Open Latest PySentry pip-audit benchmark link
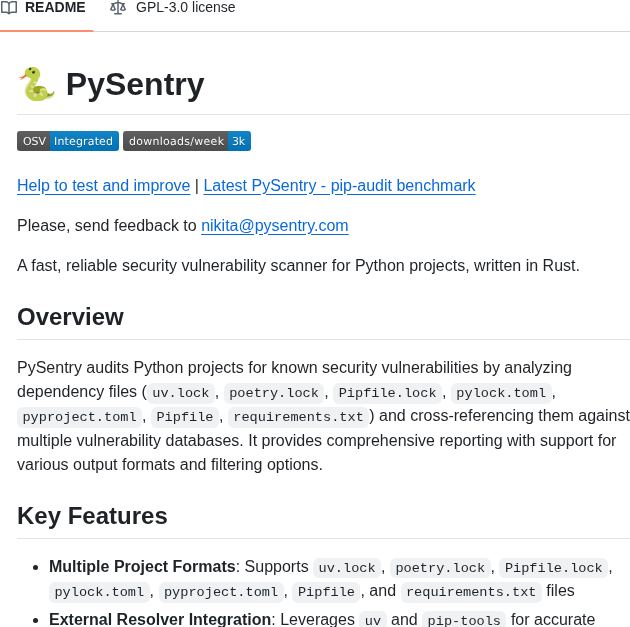Viewport: 630px width, 627px height. tap(339, 185)
